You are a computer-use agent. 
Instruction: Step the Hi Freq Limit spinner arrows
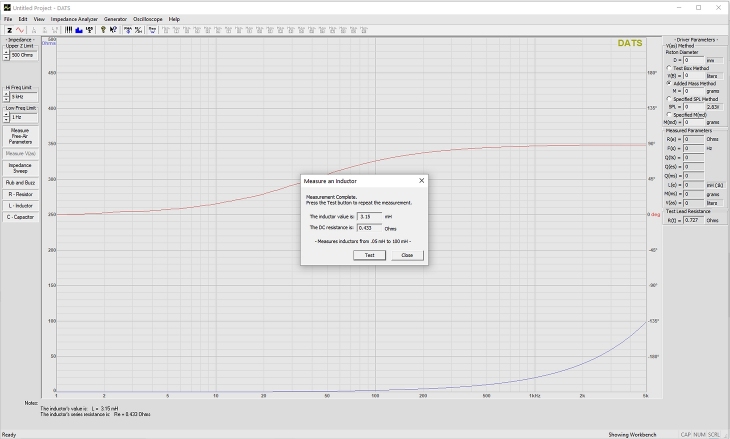(6, 96)
